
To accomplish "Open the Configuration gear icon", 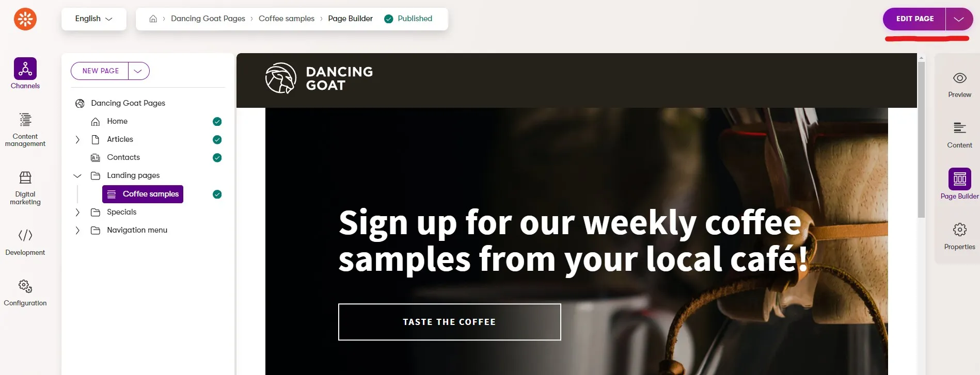I will pos(25,286).
